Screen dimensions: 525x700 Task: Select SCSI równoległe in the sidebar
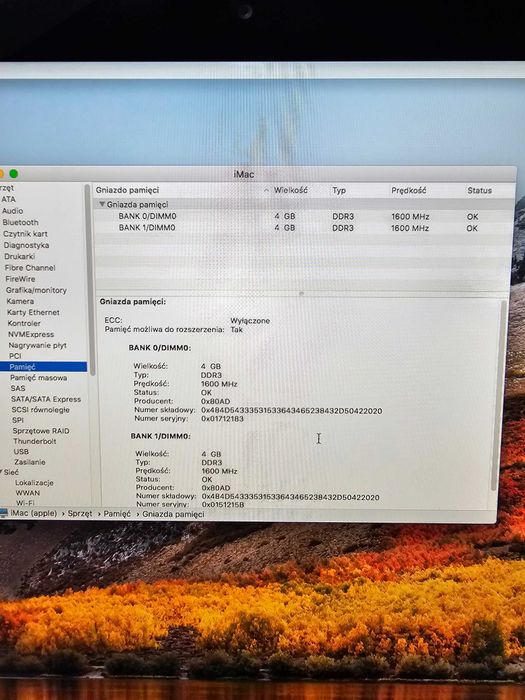(41, 409)
